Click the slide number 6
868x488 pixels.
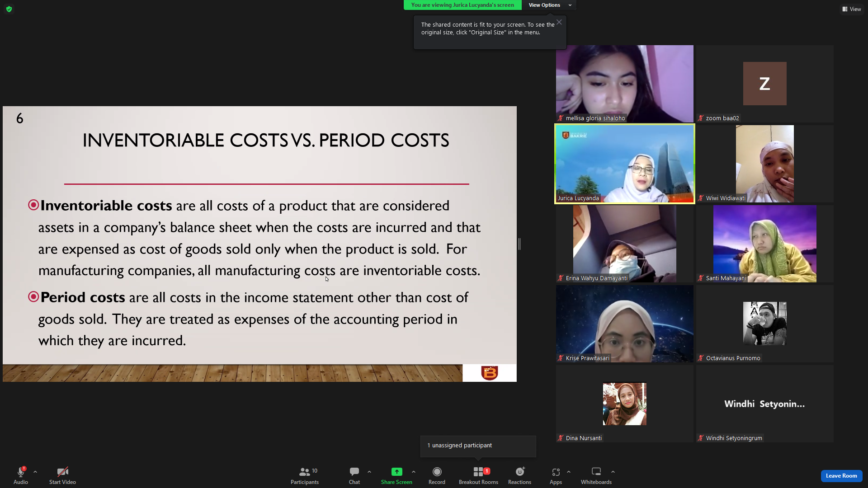coord(20,118)
